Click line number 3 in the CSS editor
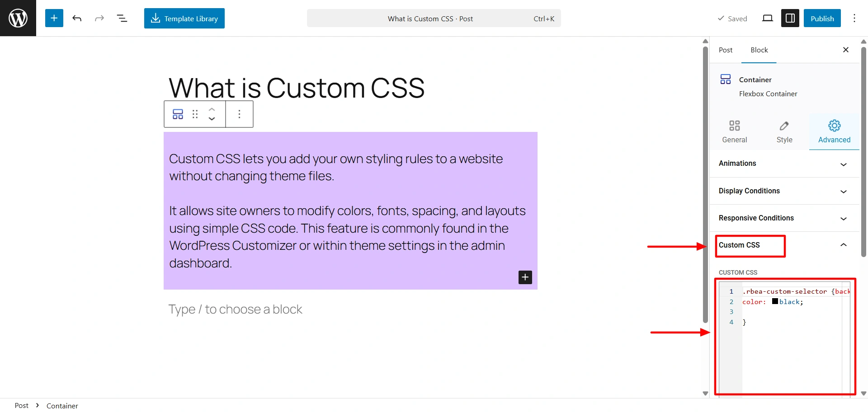Viewport: 868px width, 412px height. tap(731, 312)
